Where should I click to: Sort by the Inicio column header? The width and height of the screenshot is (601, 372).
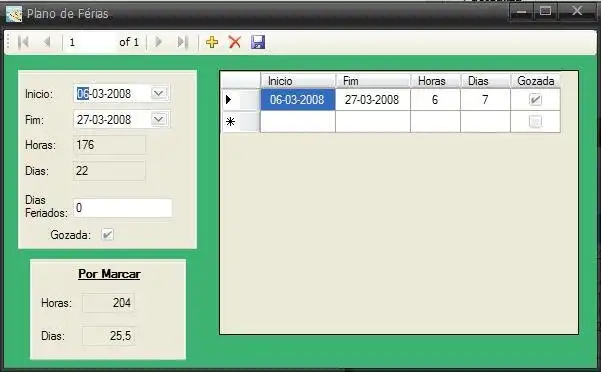tap(298, 81)
